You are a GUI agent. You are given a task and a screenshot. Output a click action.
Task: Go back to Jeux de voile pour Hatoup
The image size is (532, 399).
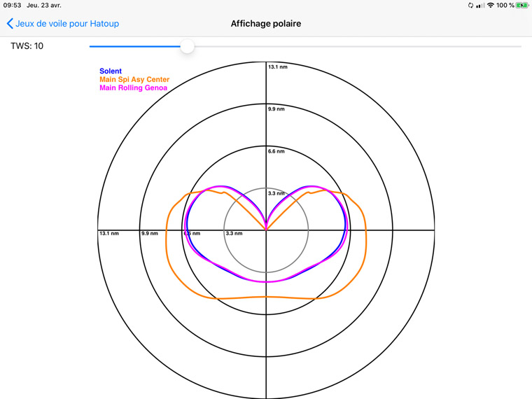67,24
